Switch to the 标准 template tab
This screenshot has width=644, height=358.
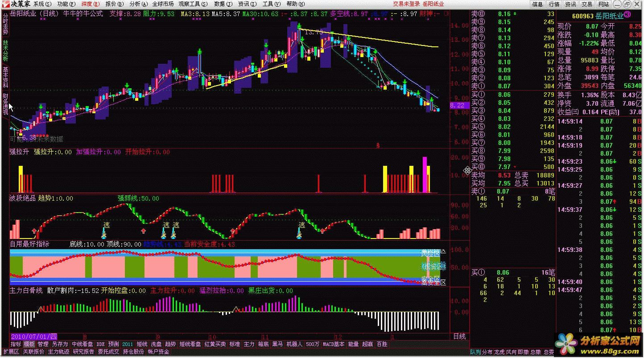coord(235,344)
